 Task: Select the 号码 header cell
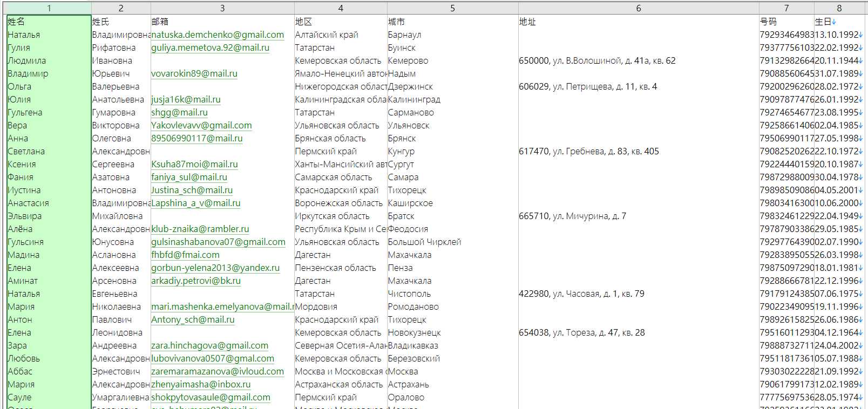(786, 22)
